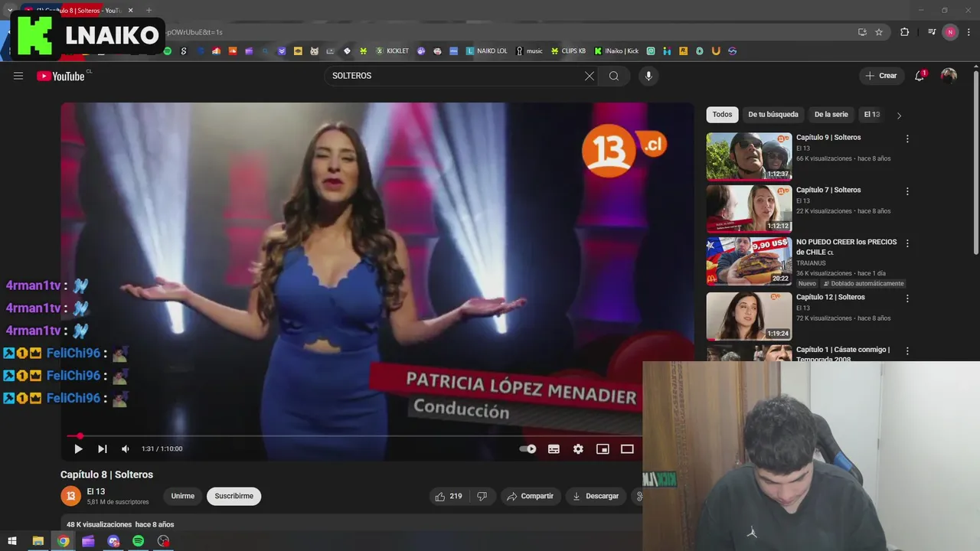Click the install/cast icon in address bar

tap(862, 32)
